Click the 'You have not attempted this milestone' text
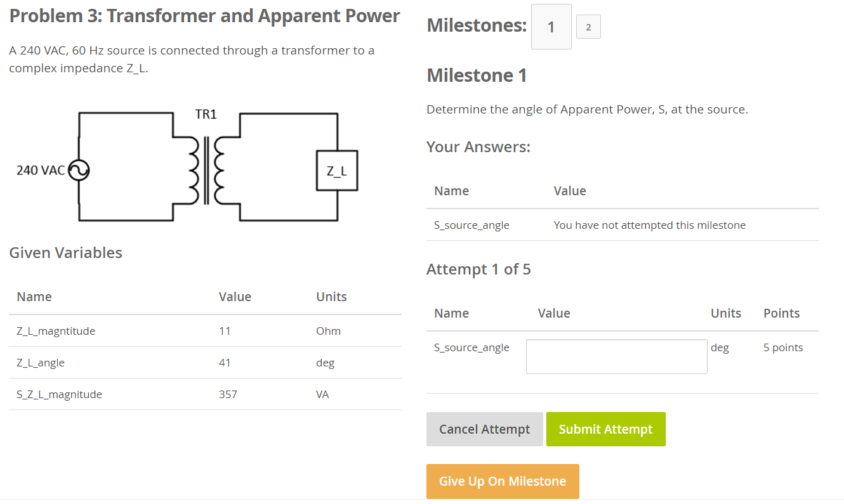The height and width of the screenshot is (504, 844). 649,225
